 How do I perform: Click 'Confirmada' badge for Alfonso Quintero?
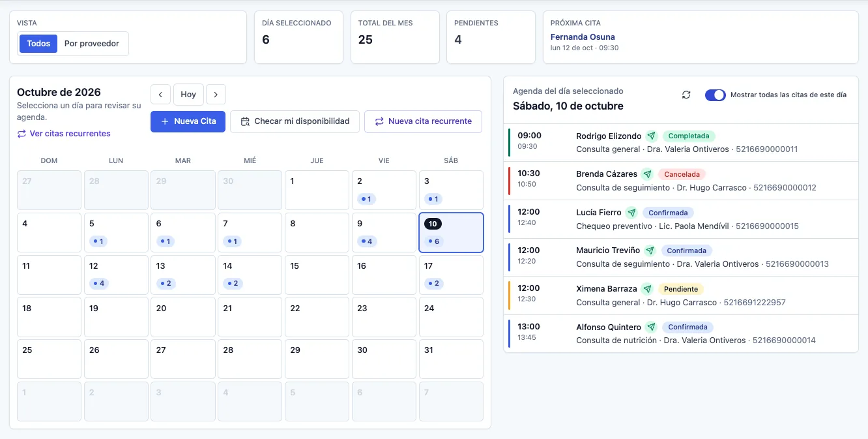click(x=687, y=327)
